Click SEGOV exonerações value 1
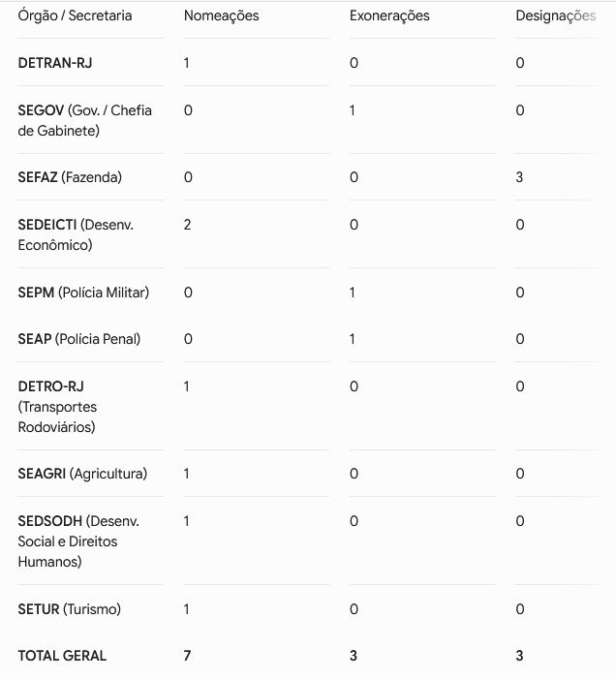This screenshot has height=679, width=616. pos(353,110)
